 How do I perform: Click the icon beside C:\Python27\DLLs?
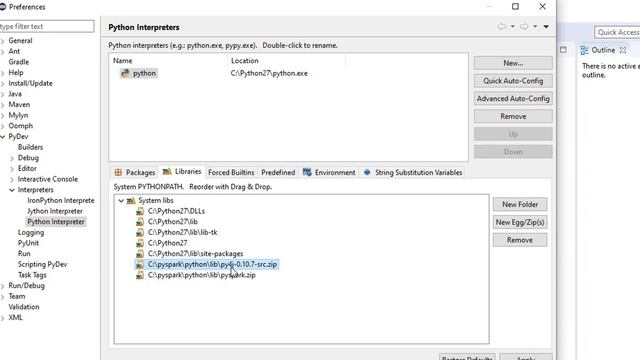pyautogui.click(x=140, y=211)
